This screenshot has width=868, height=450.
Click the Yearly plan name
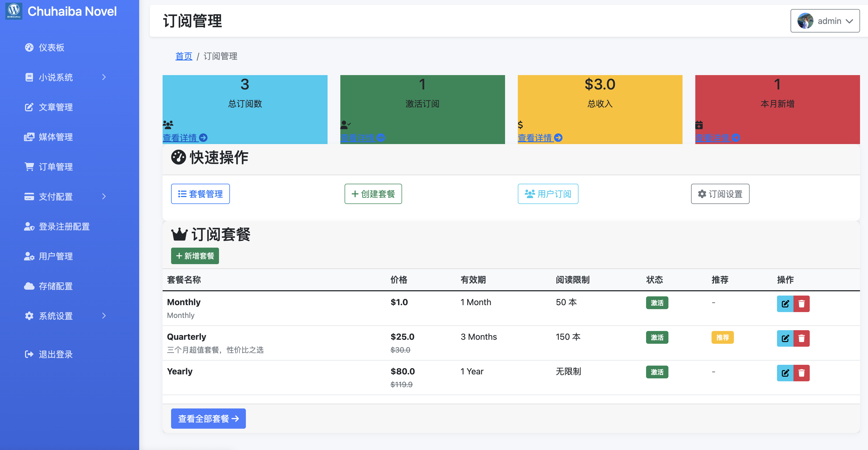[180, 371]
